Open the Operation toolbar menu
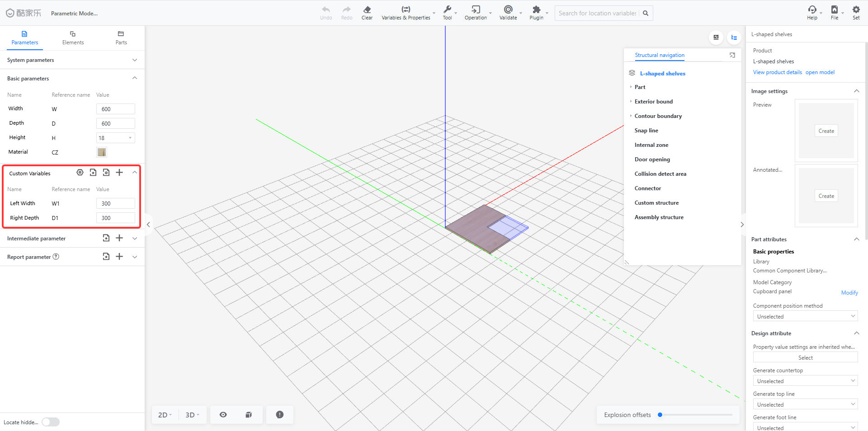Image resolution: width=868 pixels, height=431 pixels. pos(476,9)
